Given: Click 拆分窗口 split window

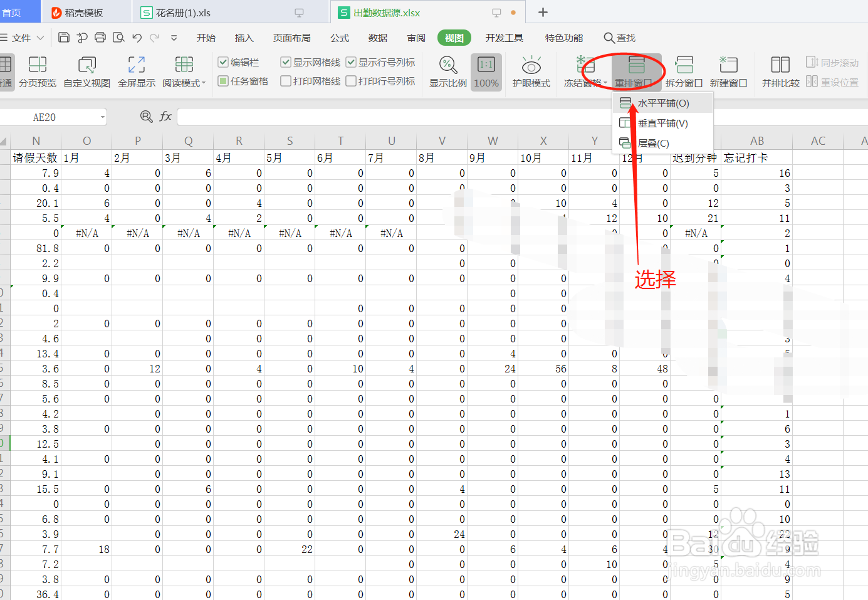Looking at the screenshot, I should click(684, 71).
